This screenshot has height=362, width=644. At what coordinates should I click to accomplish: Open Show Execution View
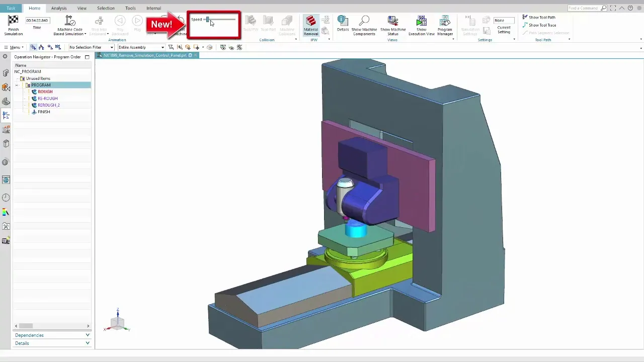click(x=422, y=25)
